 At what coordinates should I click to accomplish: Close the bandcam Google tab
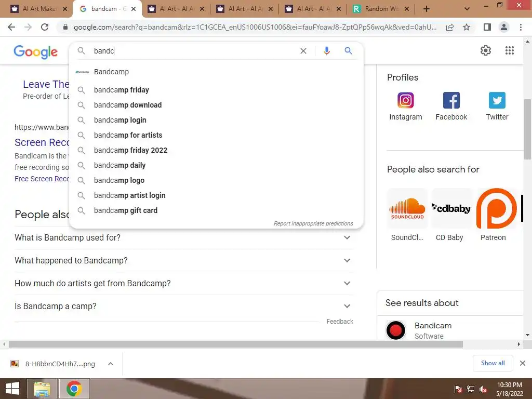(x=134, y=9)
